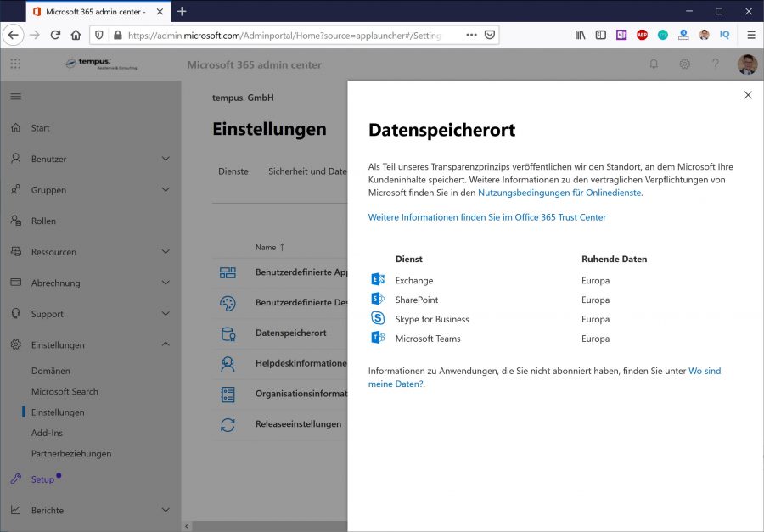Open Microsoft Search in sidebar
This screenshot has width=764, height=532.
65,392
